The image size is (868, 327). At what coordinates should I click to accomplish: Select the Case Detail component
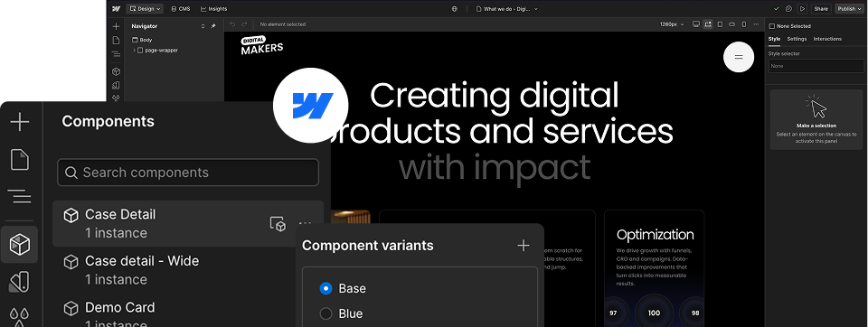click(x=188, y=223)
